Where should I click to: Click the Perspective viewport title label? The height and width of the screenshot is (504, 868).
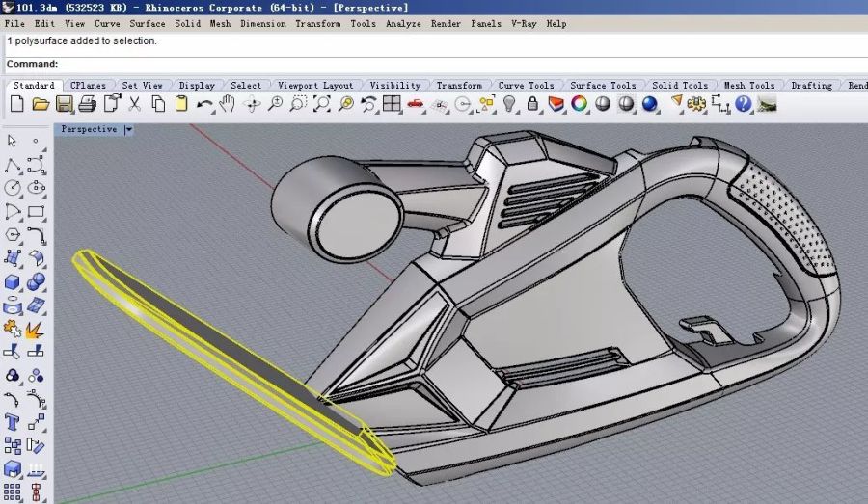[x=89, y=129]
